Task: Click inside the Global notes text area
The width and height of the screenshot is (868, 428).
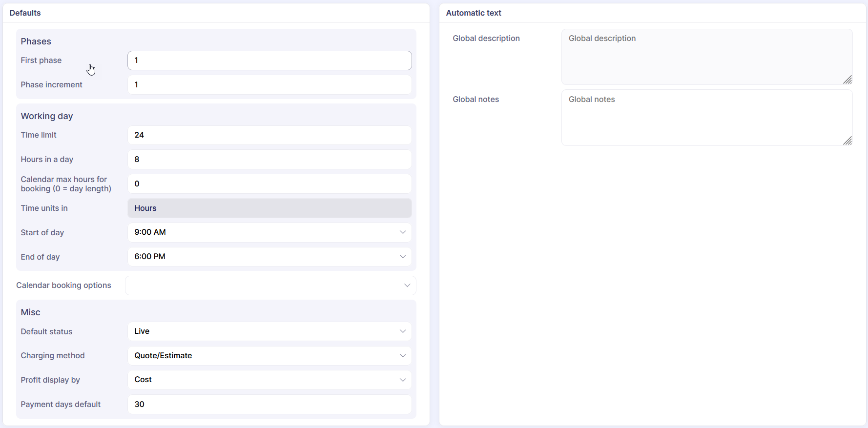Action: point(706,118)
